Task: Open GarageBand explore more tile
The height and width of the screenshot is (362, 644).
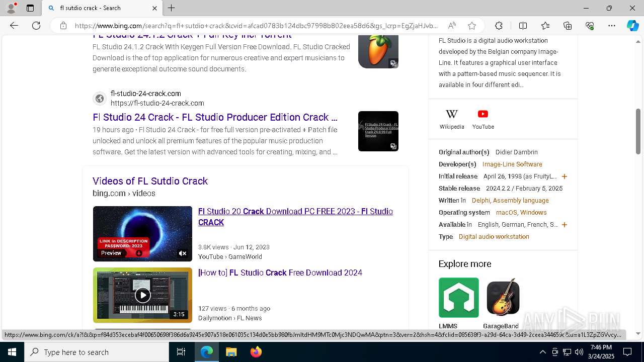Action: [x=503, y=303]
